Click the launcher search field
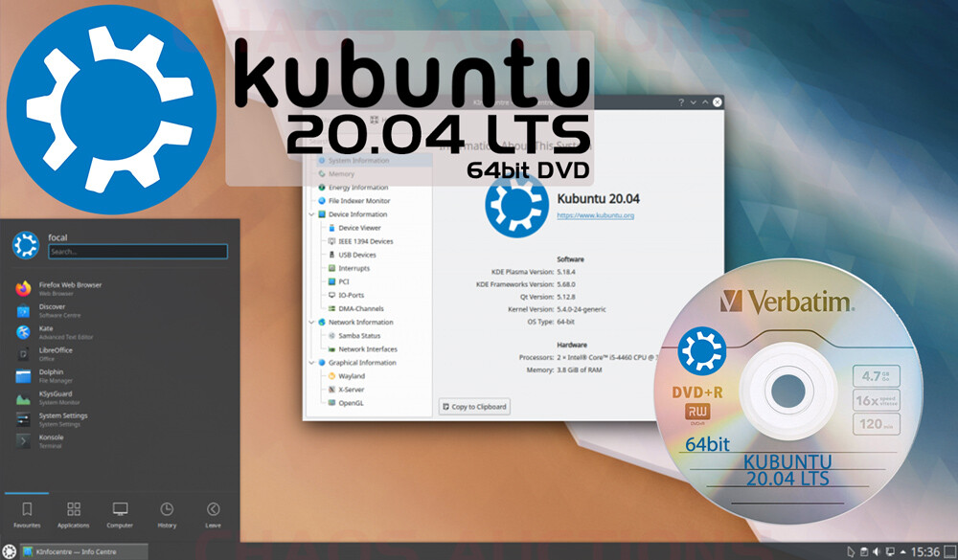 (137, 251)
